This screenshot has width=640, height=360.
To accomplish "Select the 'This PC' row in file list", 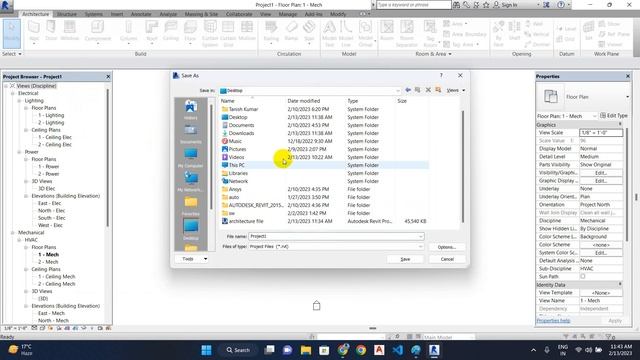I will tap(324, 165).
